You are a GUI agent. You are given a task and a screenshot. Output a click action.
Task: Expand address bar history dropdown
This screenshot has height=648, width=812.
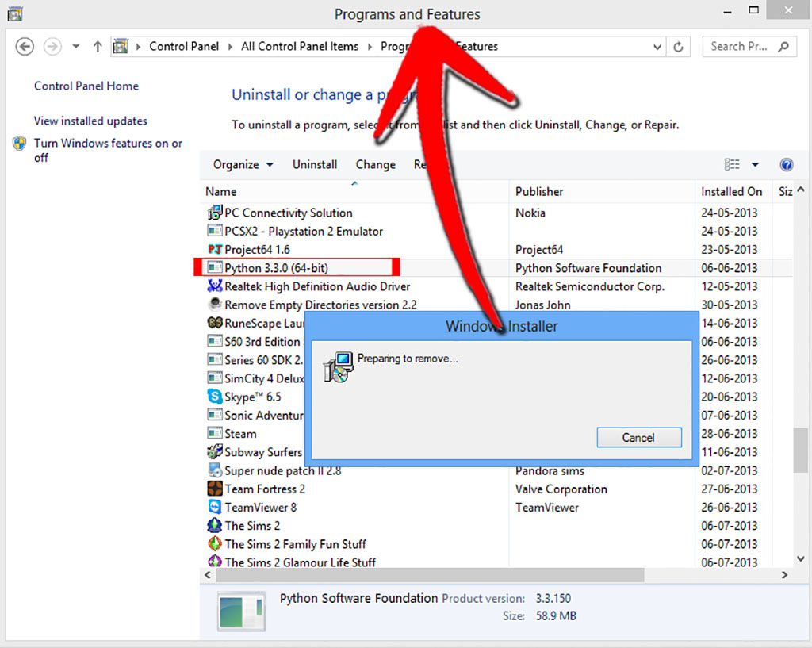click(x=657, y=47)
